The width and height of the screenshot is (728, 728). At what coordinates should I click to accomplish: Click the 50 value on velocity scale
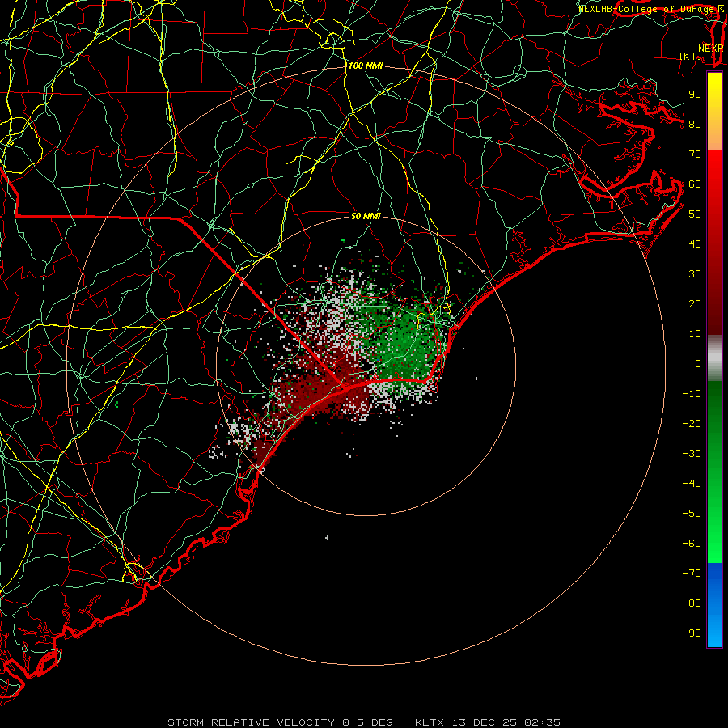(x=695, y=214)
